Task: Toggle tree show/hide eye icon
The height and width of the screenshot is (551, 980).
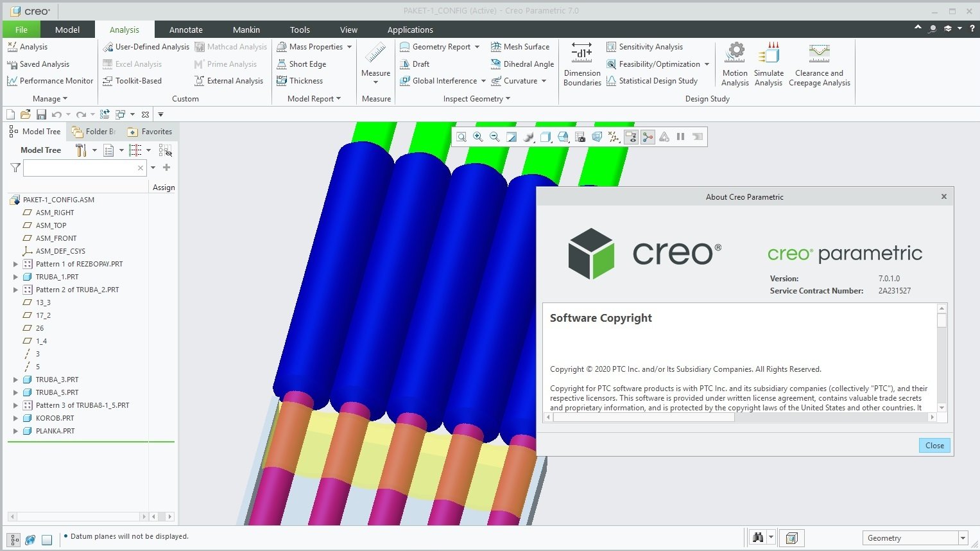Action: (165, 150)
